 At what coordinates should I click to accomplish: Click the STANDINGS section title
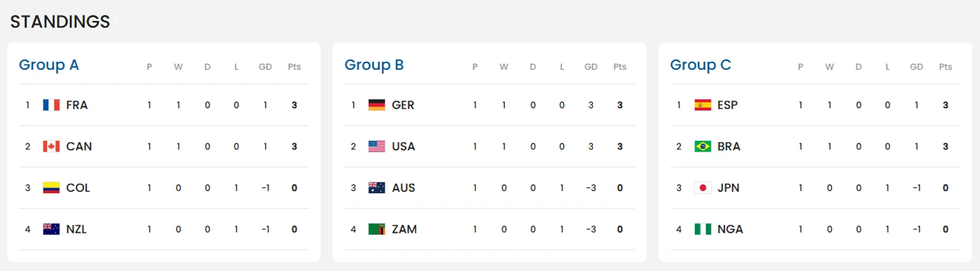coord(60,21)
